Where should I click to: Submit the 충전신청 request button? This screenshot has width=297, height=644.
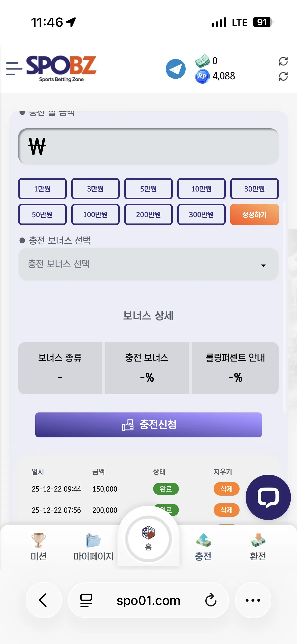148,425
